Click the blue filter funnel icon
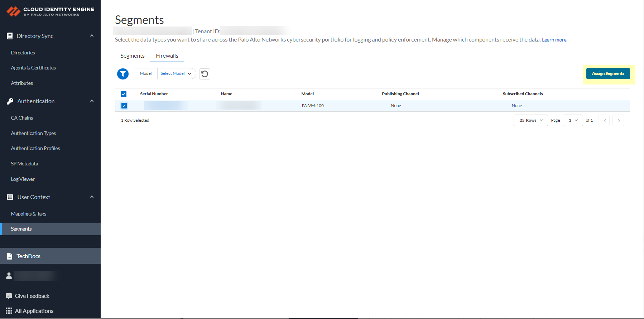This screenshot has width=644, height=319. [x=123, y=74]
